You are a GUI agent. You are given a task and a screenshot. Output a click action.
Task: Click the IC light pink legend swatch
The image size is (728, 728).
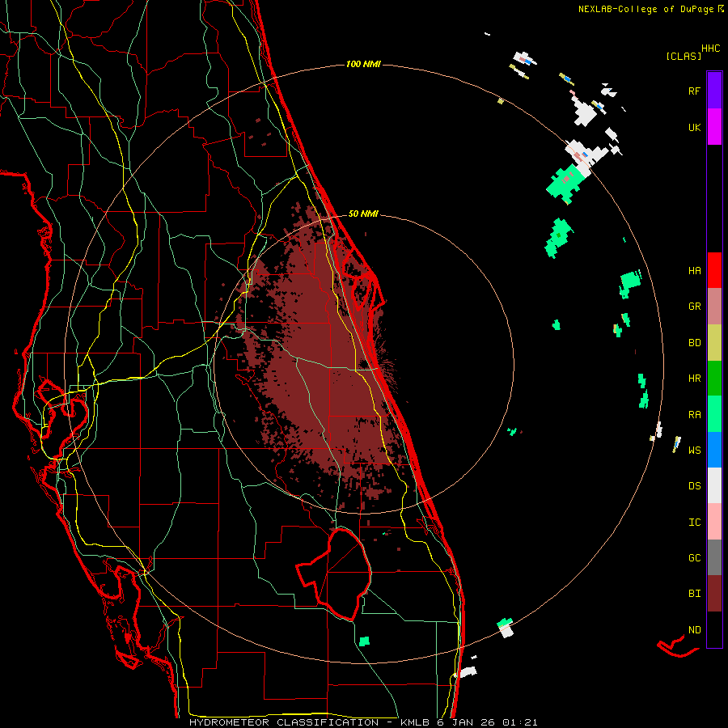coord(714,522)
